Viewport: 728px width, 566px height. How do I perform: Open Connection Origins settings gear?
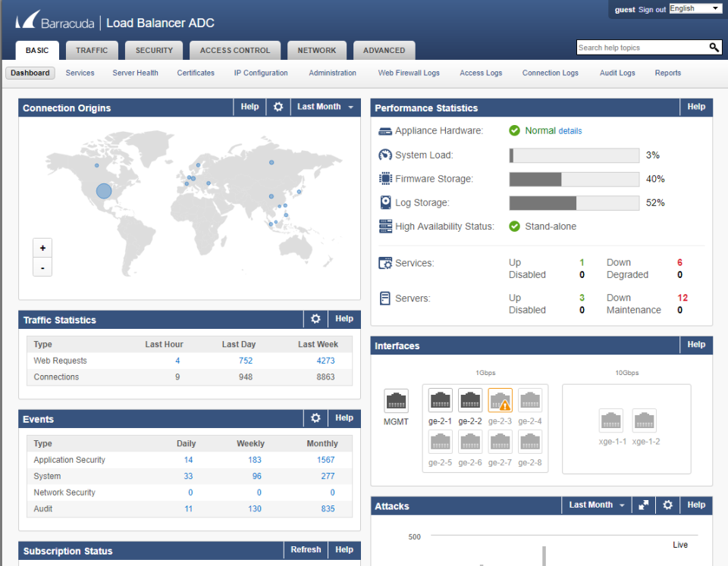[x=278, y=107]
